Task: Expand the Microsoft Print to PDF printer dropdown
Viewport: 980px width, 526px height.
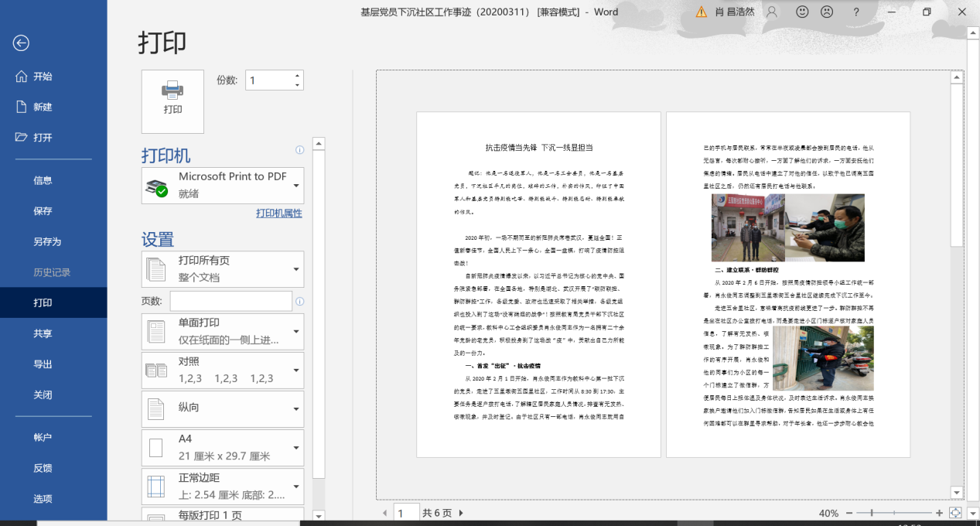Action: point(295,186)
